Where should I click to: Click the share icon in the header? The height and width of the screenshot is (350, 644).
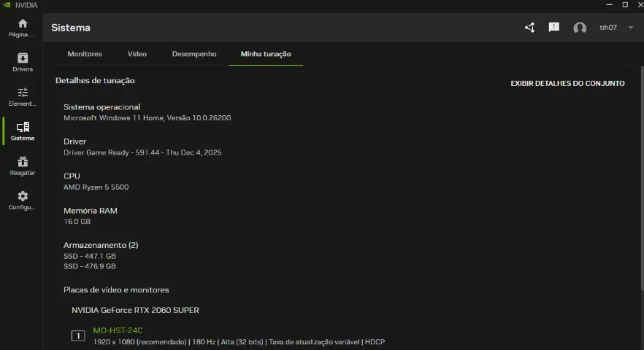click(530, 28)
